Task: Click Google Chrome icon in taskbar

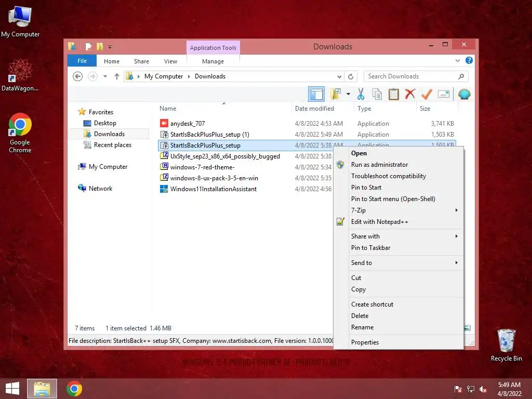Action: 74,389
